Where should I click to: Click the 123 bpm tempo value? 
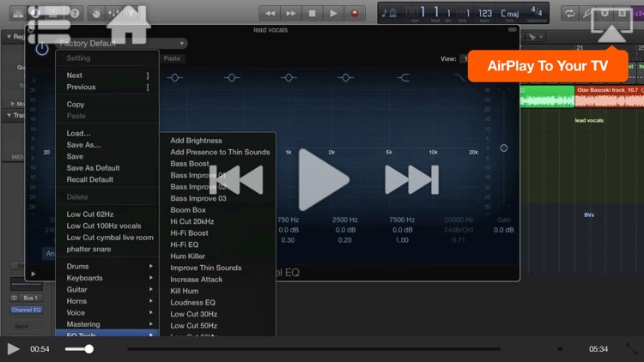coord(485,14)
